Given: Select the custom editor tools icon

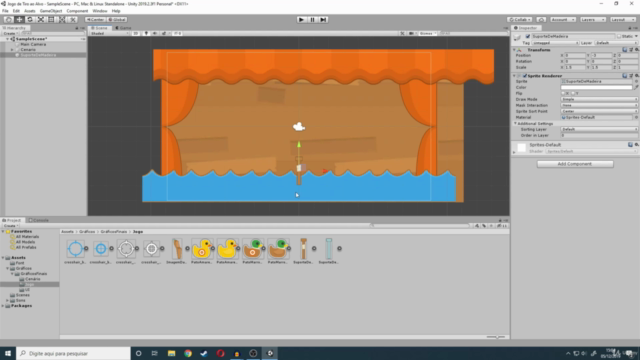Looking at the screenshot, I should pos(72,20).
